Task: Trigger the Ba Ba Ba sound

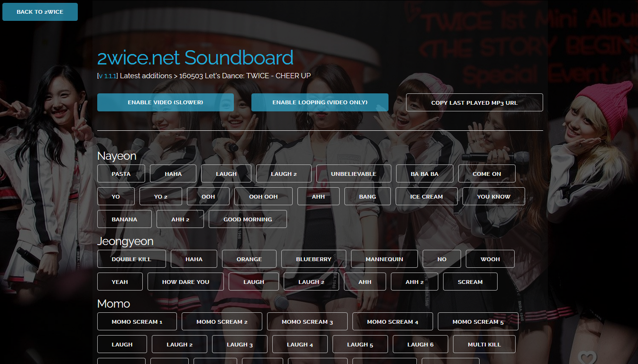Action: [x=425, y=173]
